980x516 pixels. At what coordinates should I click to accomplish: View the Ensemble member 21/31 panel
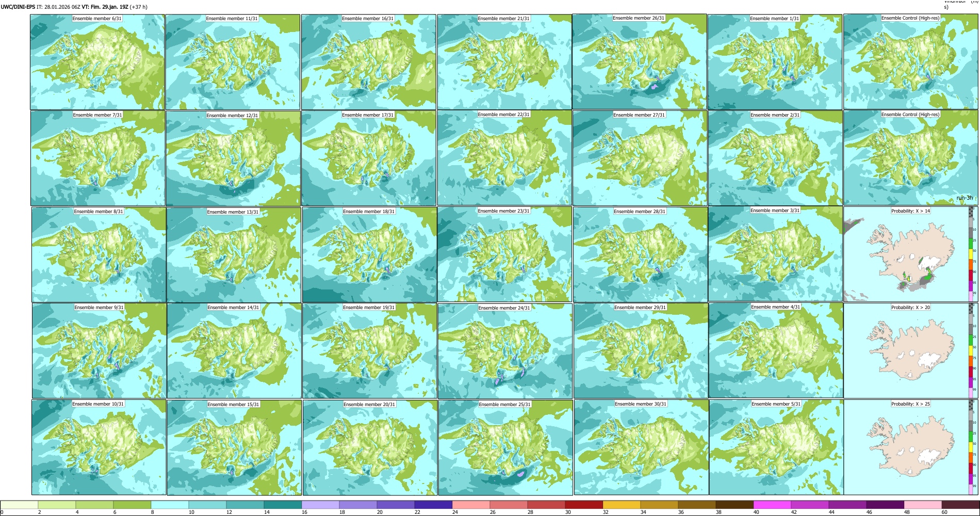[504, 62]
